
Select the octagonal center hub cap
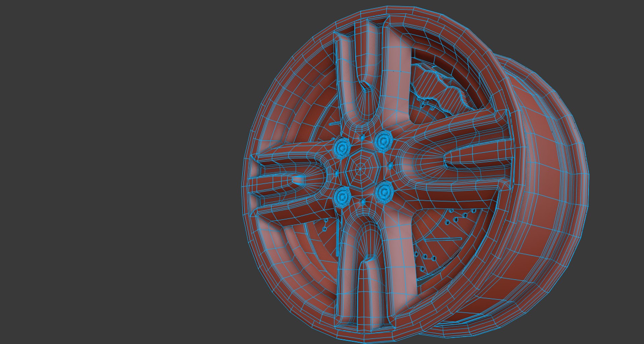click(x=363, y=169)
